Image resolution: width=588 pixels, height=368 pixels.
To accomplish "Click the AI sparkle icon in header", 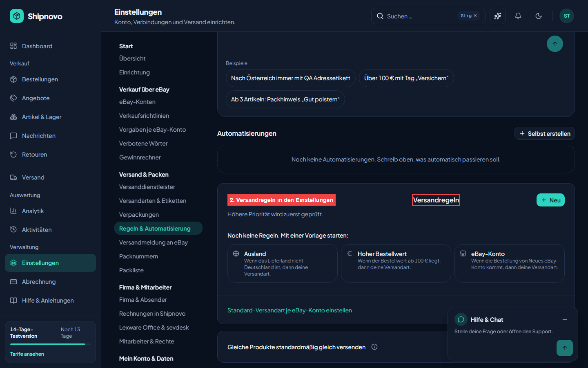I will [498, 16].
